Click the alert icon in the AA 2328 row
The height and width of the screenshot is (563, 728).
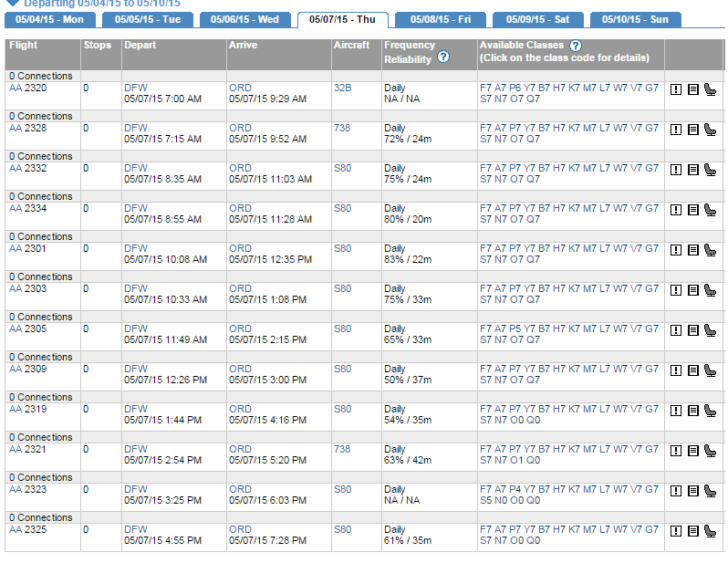coord(676,130)
